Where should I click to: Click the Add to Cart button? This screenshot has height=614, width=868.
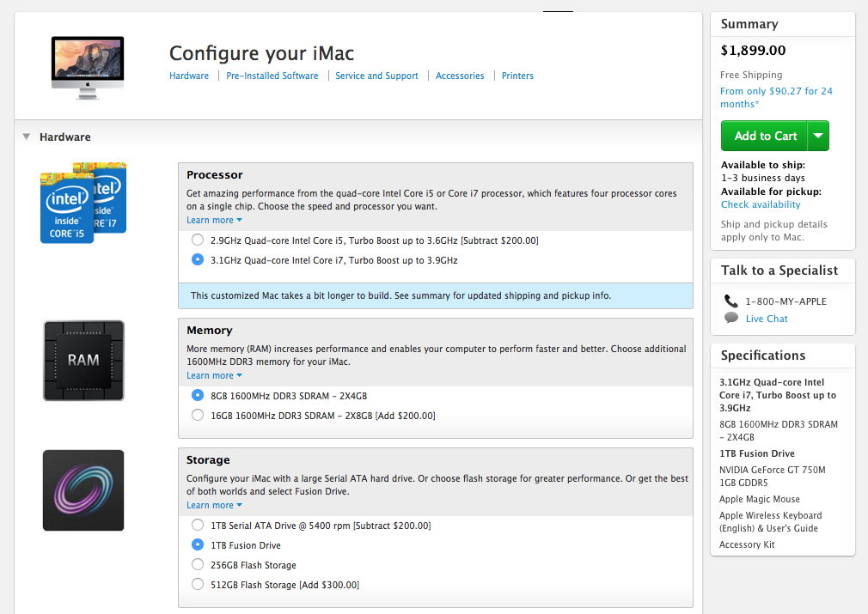tap(765, 136)
